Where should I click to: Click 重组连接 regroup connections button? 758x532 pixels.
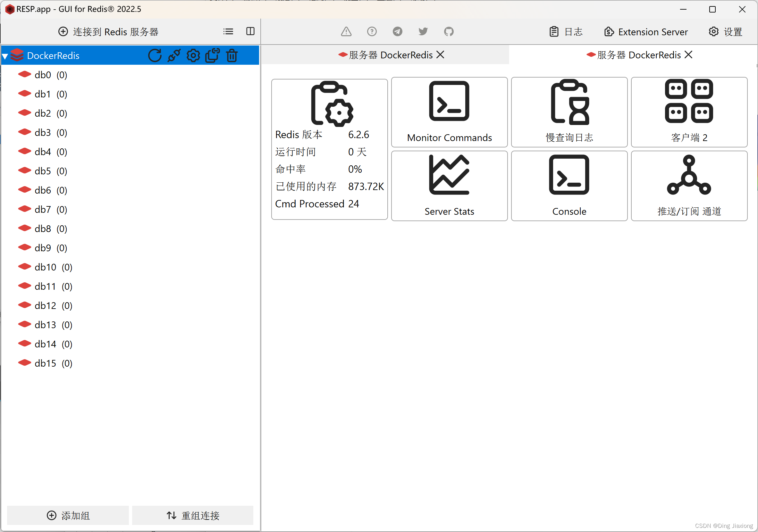click(193, 515)
